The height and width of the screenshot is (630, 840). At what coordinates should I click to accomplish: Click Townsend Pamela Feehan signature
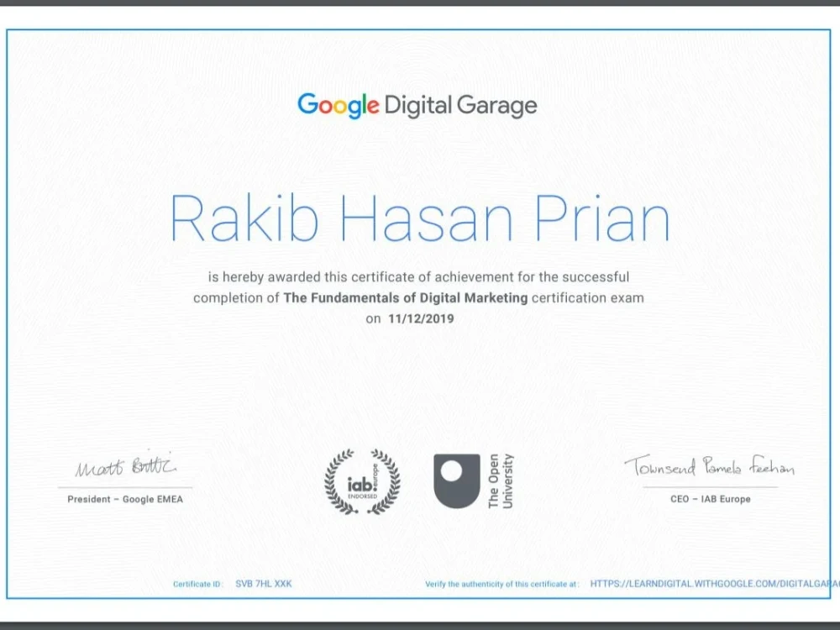click(709, 466)
